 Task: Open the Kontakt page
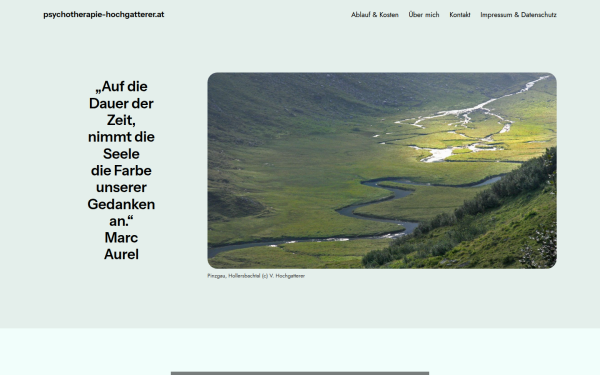coord(460,15)
